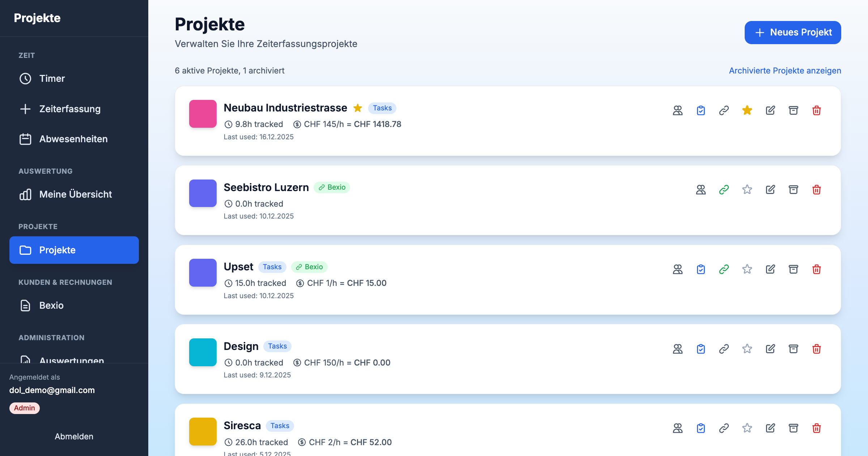This screenshot has height=456, width=868.
Task: Open Meine Übersicht chart view
Action: [x=75, y=194]
